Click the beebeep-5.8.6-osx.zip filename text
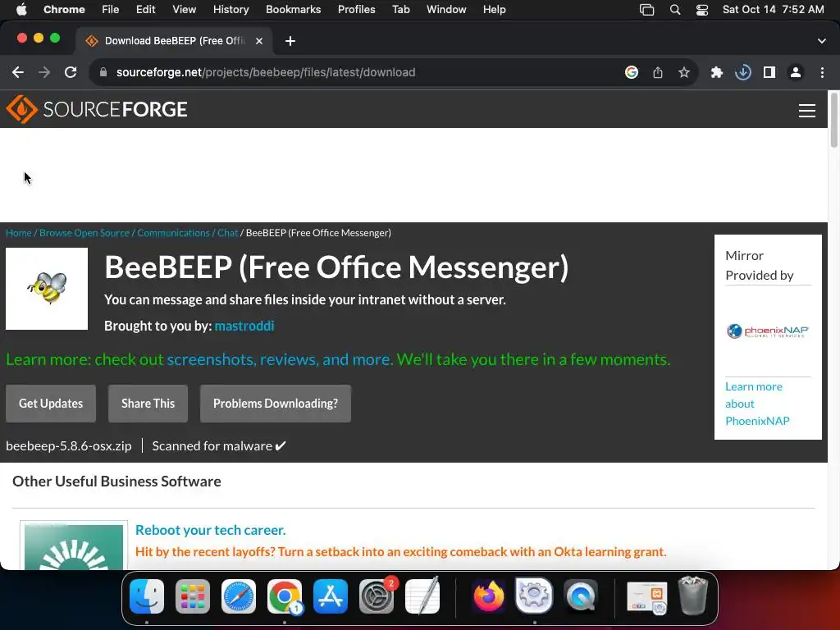 pos(69,445)
